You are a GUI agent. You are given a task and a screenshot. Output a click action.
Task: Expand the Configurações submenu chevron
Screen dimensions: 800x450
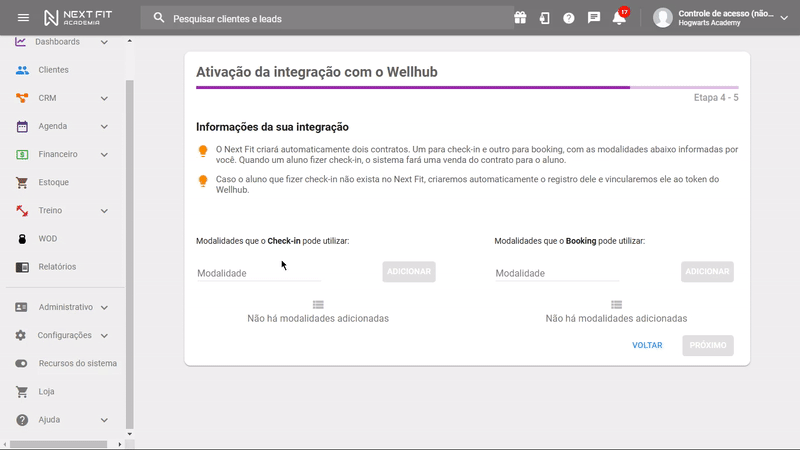[104, 335]
